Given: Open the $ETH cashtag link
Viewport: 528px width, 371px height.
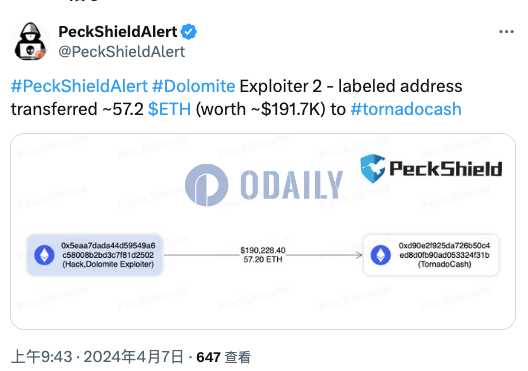Looking at the screenshot, I should pyautogui.click(x=169, y=109).
